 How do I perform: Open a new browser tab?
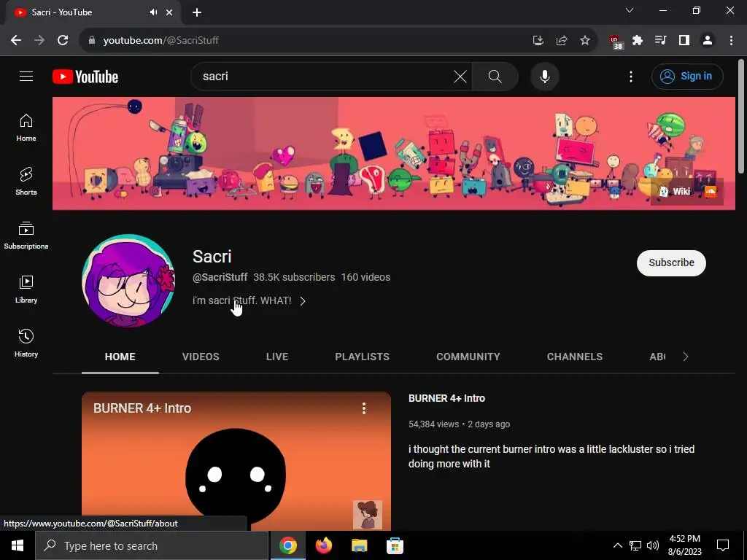pos(197,12)
